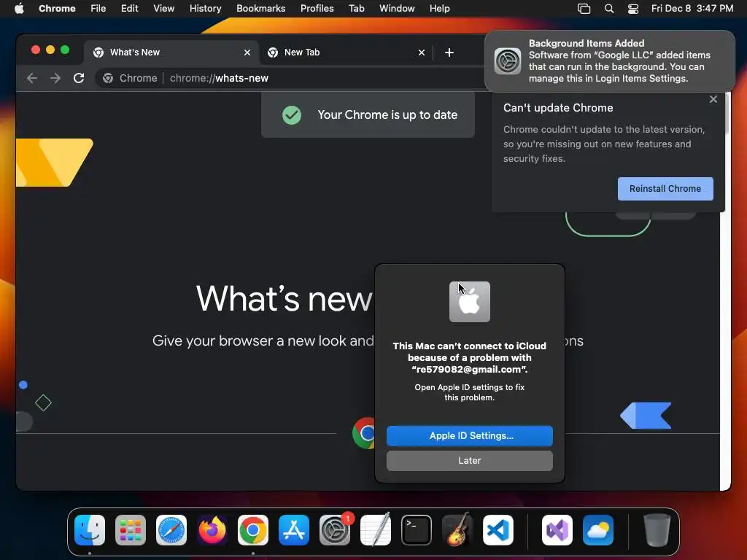Open the Chrome menu in menu bar
The height and width of the screenshot is (560, 747).
click(x=57, y=9)
